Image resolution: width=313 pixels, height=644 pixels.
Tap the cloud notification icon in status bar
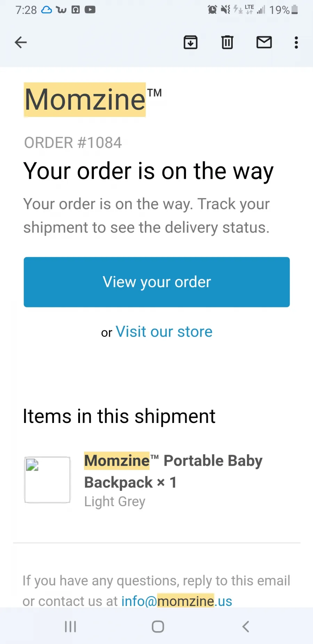[x=47, y=10]
